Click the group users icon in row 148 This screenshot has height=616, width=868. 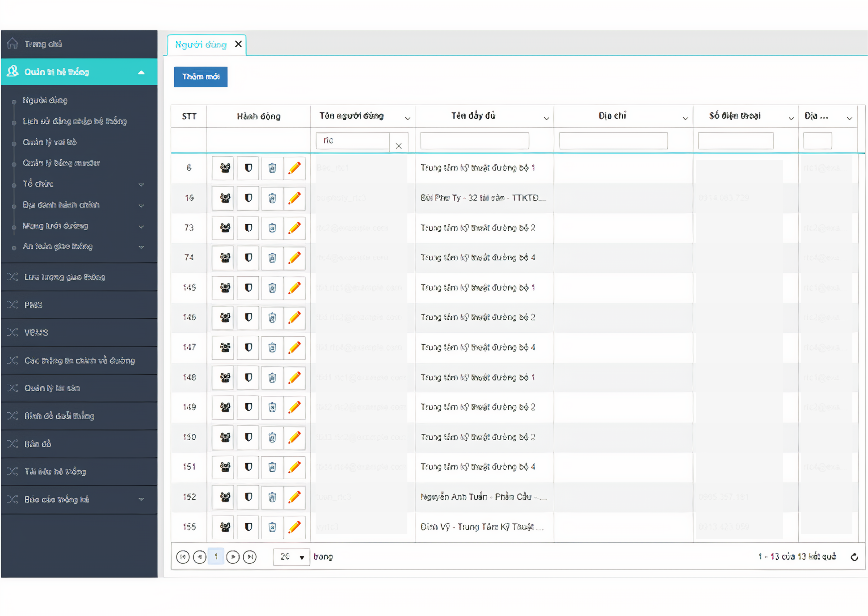coord(225,378)
